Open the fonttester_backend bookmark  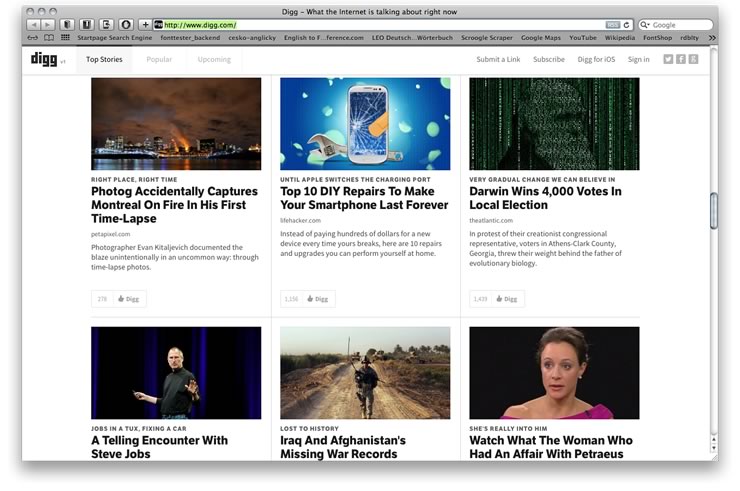coord(190,37)
